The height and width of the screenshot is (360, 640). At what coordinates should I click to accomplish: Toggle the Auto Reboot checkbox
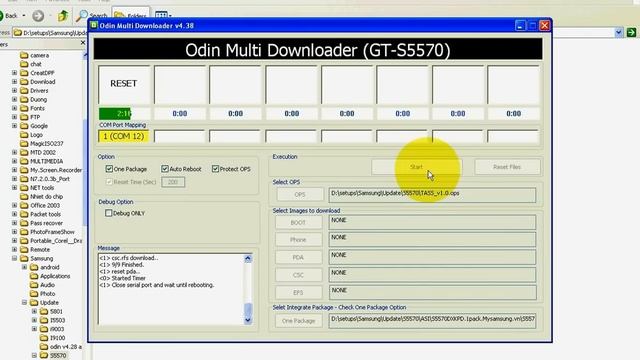point(165,169)
